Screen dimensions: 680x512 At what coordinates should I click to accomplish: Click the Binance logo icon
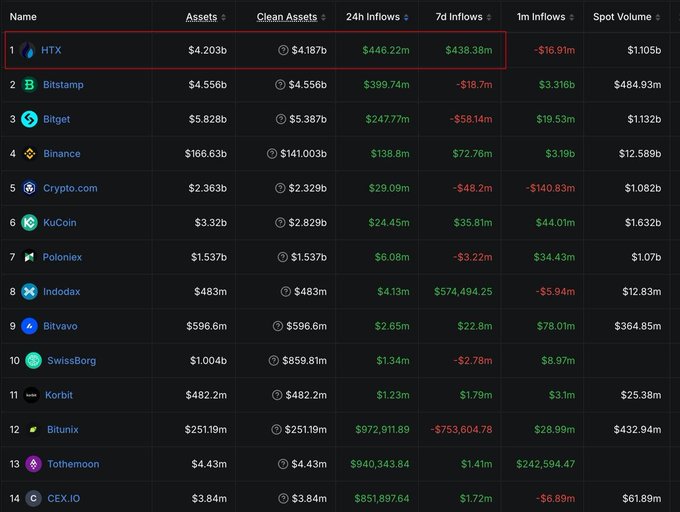tap(29, 153)
